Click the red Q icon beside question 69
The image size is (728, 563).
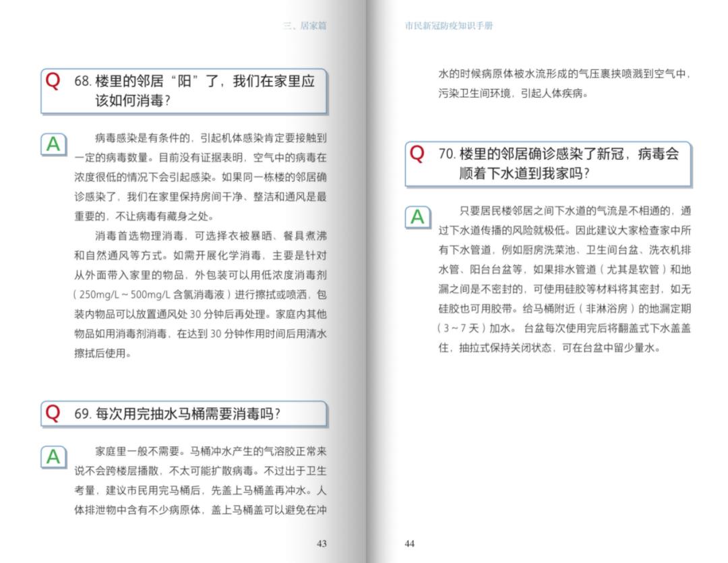[53, 413]
